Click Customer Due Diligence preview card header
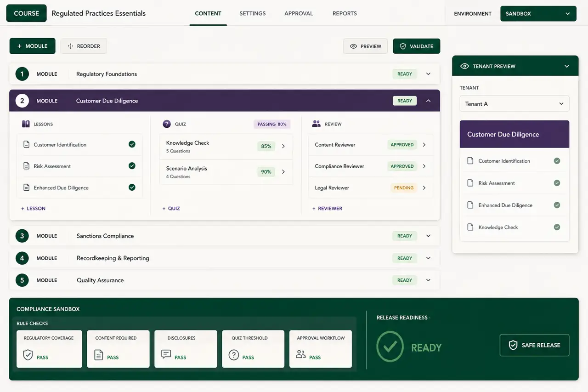The height and width of the screenshot is (392, 588). click(514, 134)
